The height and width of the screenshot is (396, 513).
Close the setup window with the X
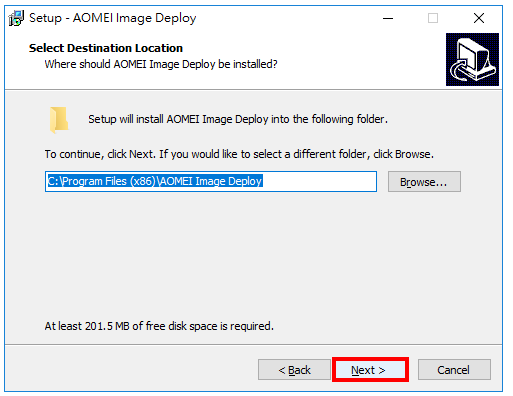pos(479,18)
